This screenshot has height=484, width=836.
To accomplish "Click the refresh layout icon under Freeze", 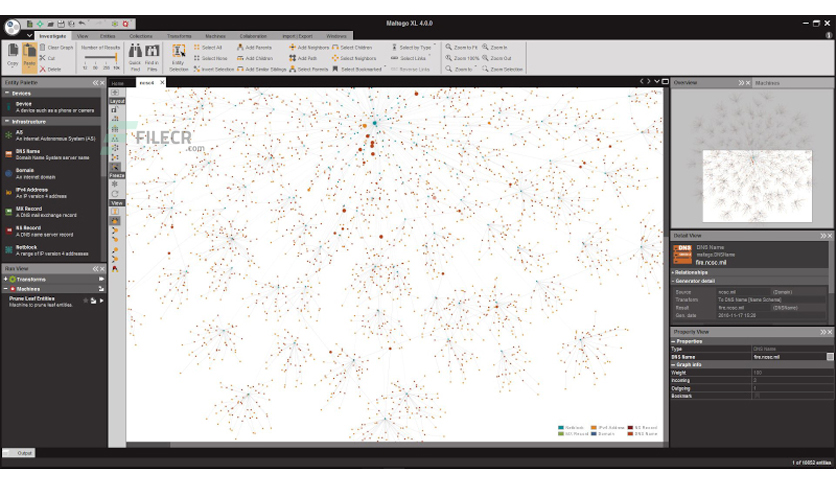I will [115, 194].
